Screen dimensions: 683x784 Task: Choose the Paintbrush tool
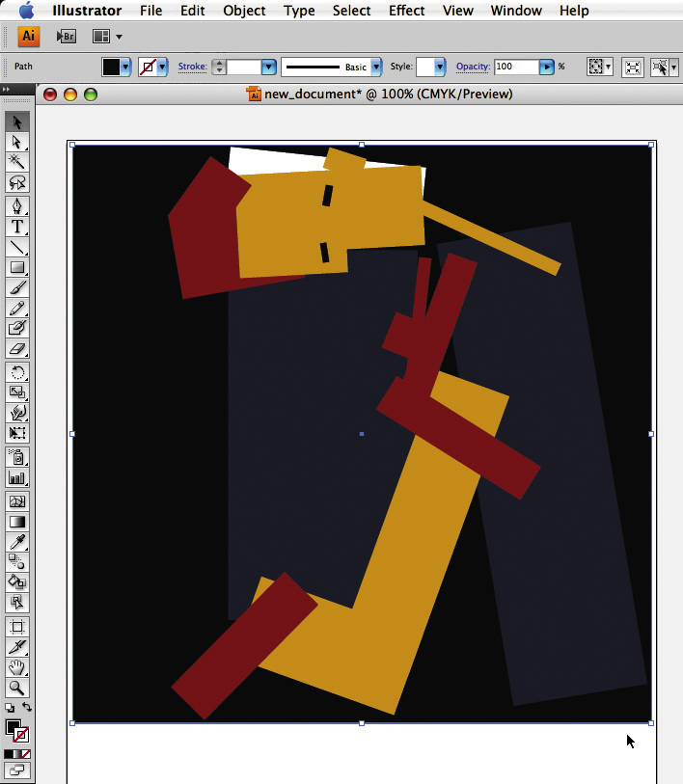[16, 287]
